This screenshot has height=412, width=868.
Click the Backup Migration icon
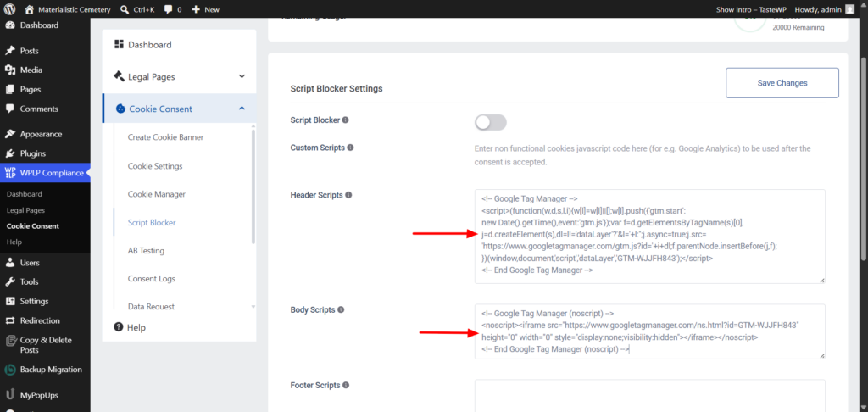(x=9, y=370)
